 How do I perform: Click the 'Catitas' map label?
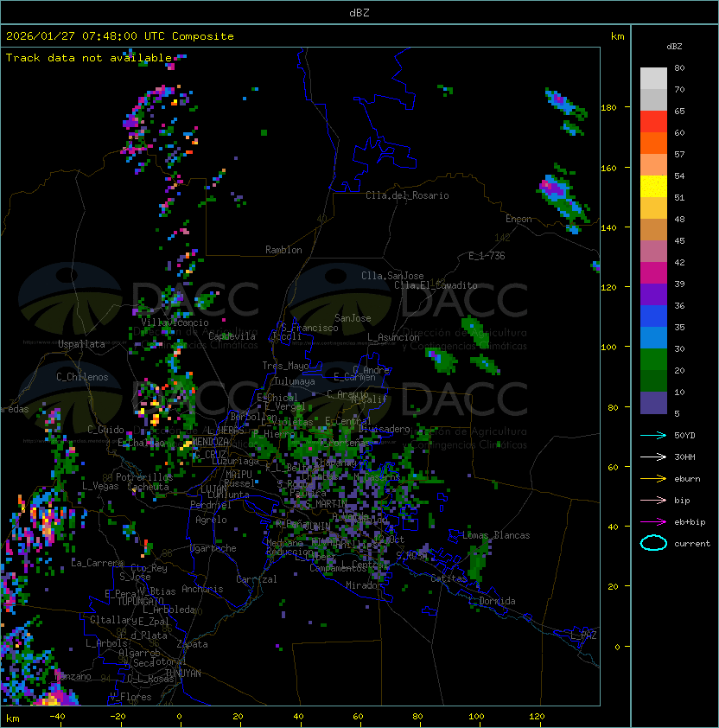449,578
